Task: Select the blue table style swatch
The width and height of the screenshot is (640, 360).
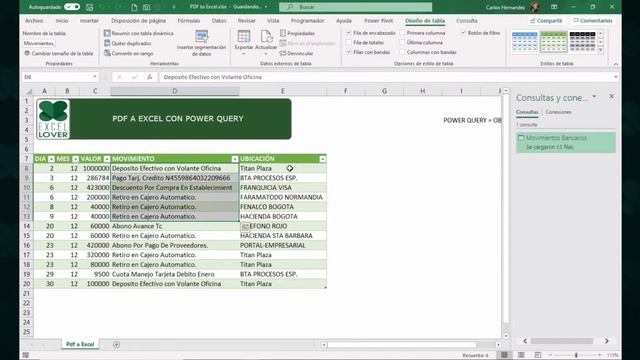Action: tap(524, 42)
